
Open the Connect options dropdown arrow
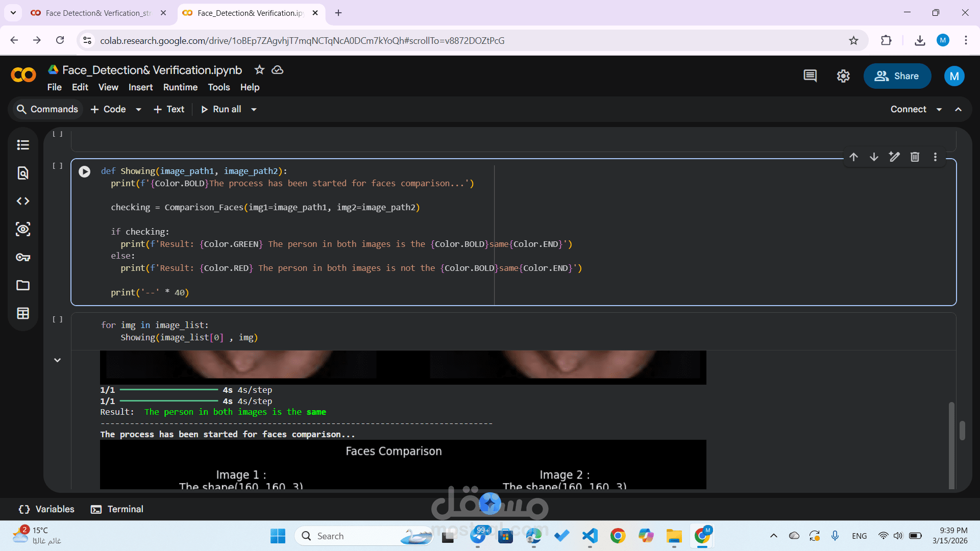coord(939,109)
